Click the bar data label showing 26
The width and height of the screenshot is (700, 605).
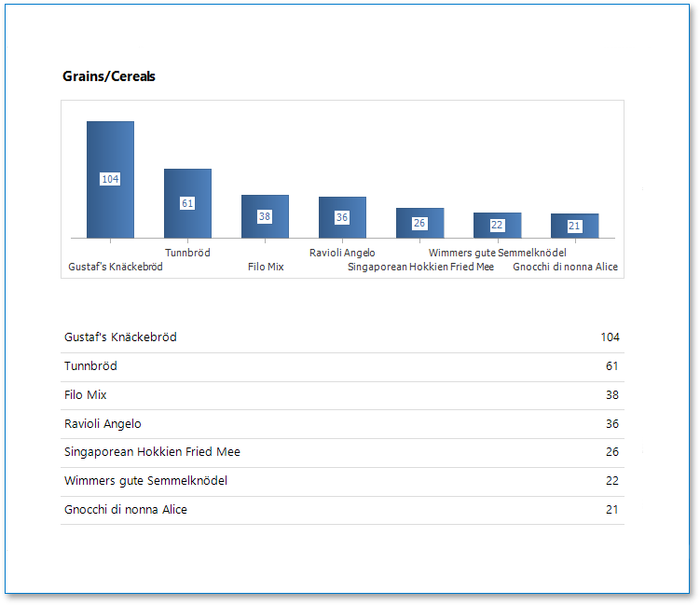[x=419, y=223]
